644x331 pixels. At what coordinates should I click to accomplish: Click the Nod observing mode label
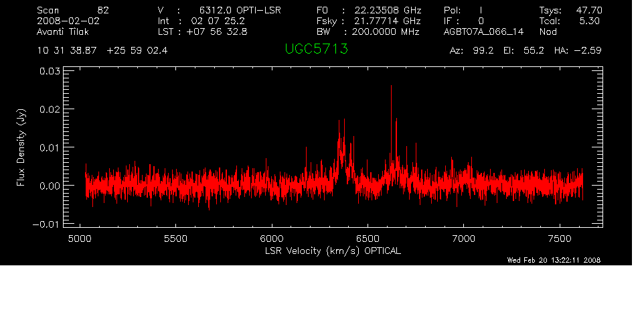(548, 31)
